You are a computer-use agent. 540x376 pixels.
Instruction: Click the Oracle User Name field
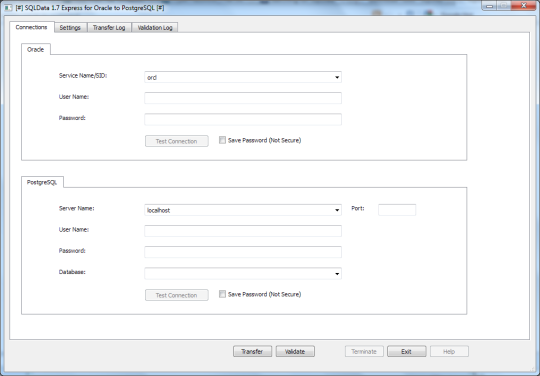click(x=243, y=98)
